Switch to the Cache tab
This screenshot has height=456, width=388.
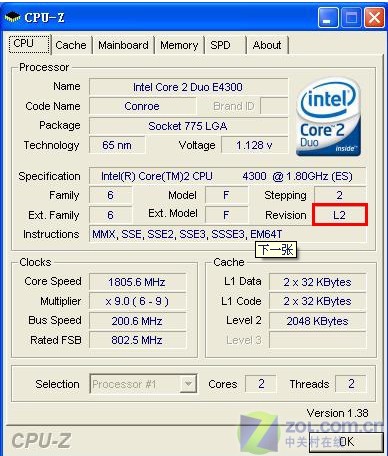pyautogui.click(x=71, y=45)
